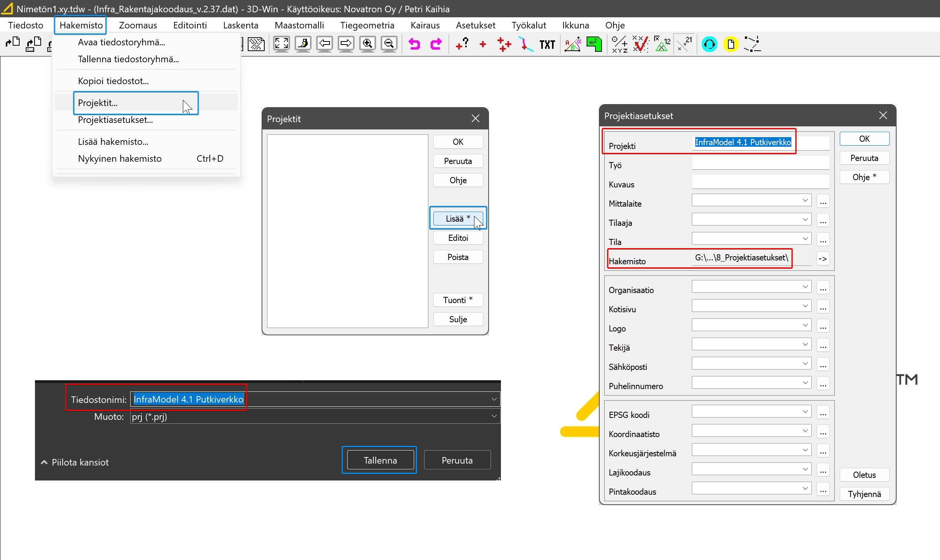Click Peruuta in the save dialog

coord(457,460)
